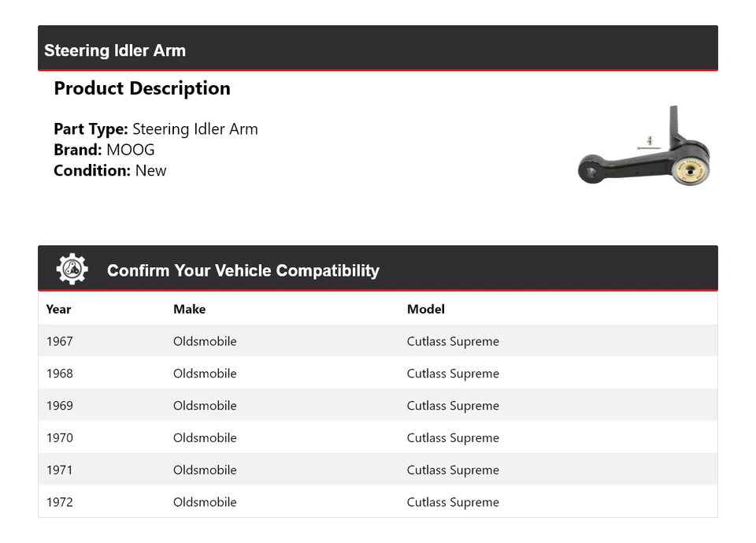Click the Product Description heading
Viewport: 756px width, 543px height.
(142, 88)
